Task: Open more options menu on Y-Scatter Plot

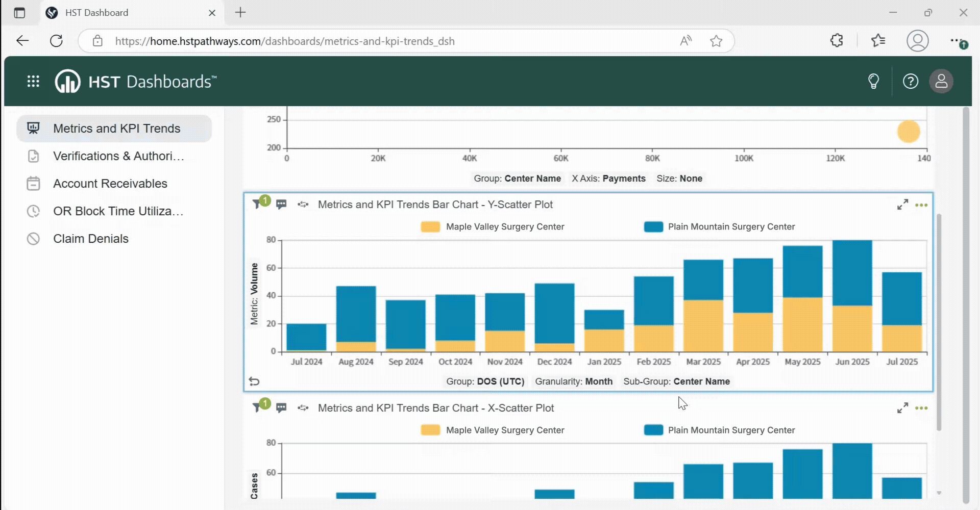Action: [921, 205]
